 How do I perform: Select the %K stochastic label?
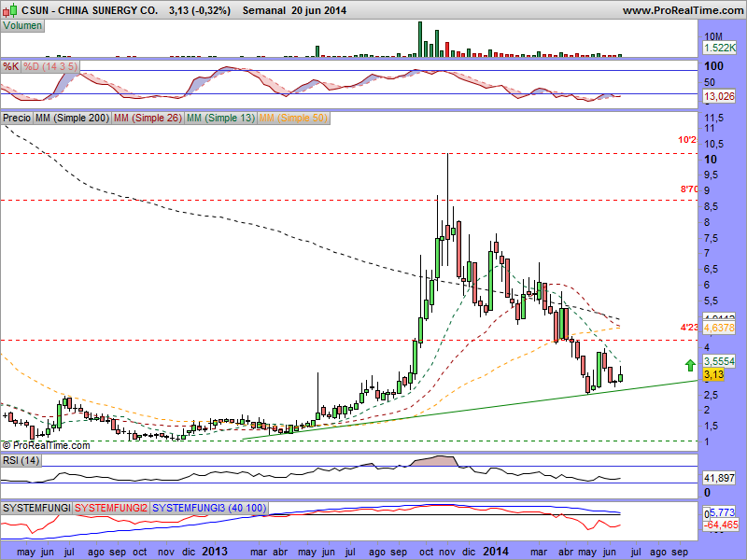[10, 66]
